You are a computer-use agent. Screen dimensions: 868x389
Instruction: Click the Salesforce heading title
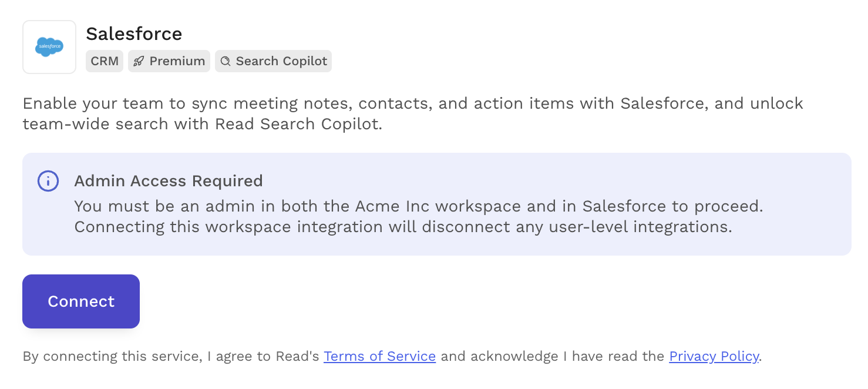pyautogui.click(x=134, y=34)
